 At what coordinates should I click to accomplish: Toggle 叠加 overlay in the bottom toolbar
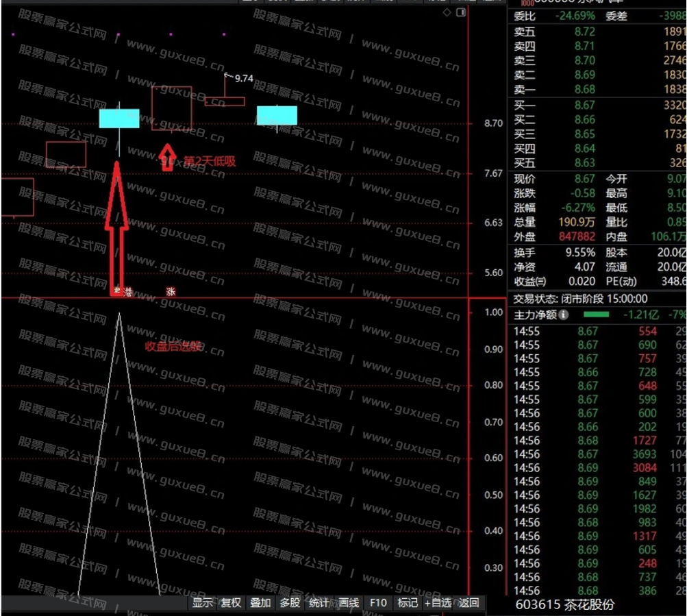(x=260, y=603)
